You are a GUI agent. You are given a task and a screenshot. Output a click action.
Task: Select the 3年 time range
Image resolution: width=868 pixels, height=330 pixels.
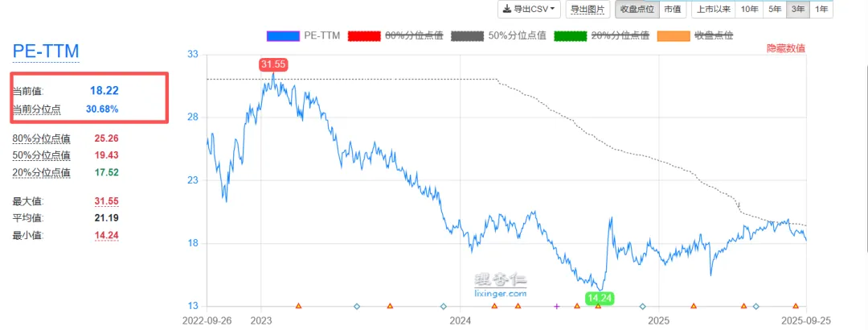tap(798, 9)
